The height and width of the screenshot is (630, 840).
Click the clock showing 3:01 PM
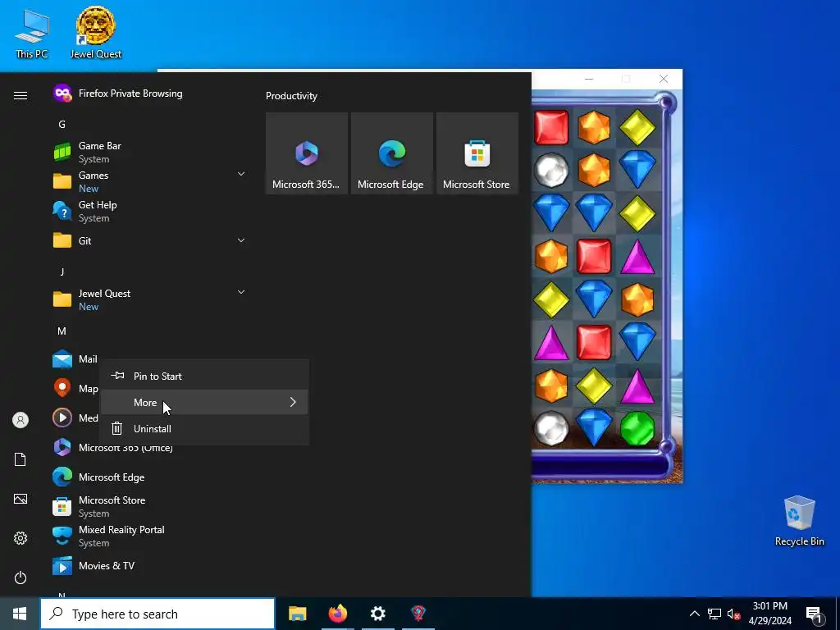point(769,614)
